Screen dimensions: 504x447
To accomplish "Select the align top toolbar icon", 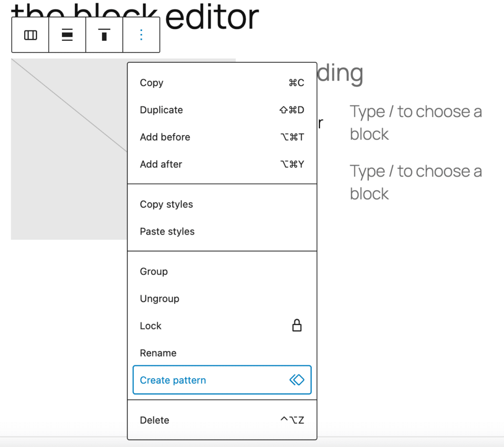I will pos(104,35).
